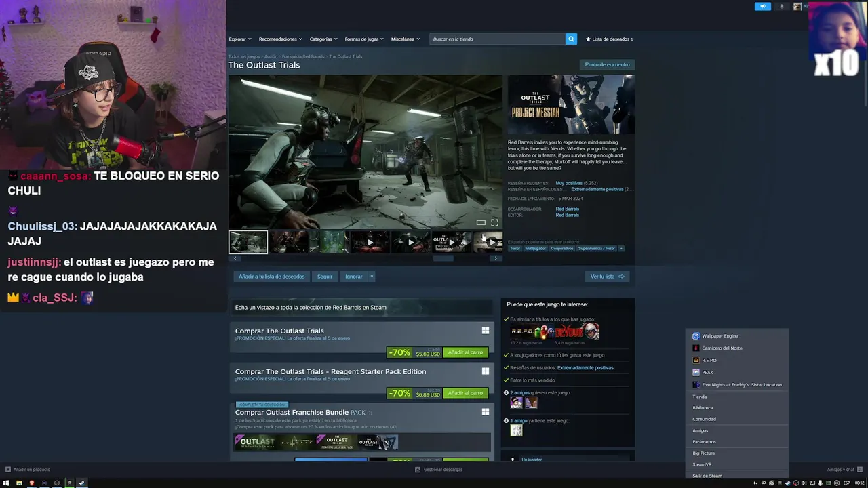Select Tienda in the Steam tray menu
The height and width of the screenshot is (488, 868).
click(700, 396)
